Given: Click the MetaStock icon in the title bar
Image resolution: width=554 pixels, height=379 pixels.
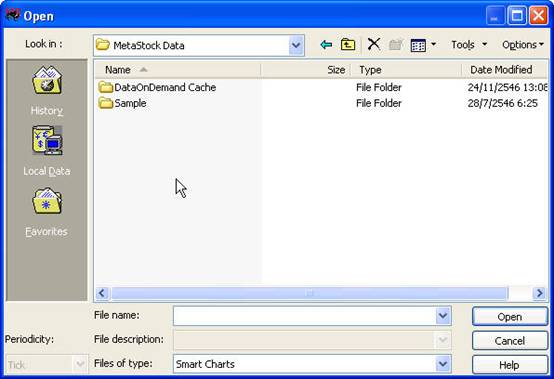Looking at the screenshot, I should point(13,15).
